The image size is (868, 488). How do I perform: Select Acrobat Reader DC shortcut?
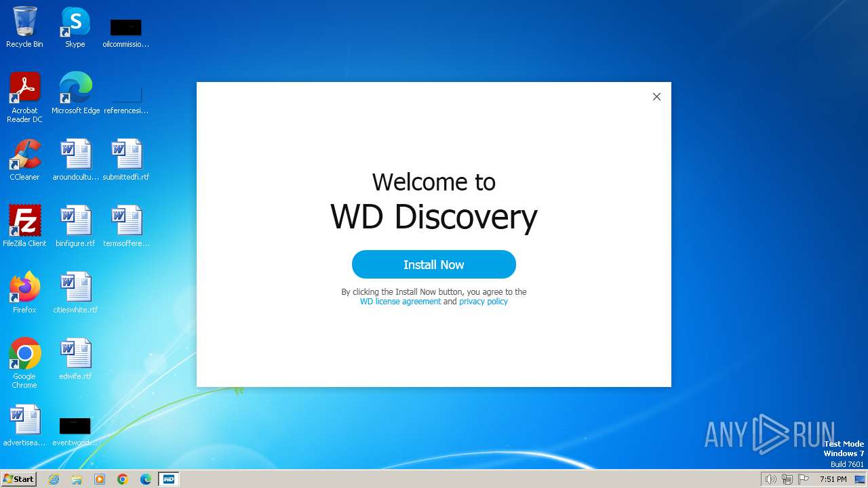point(24,98)
